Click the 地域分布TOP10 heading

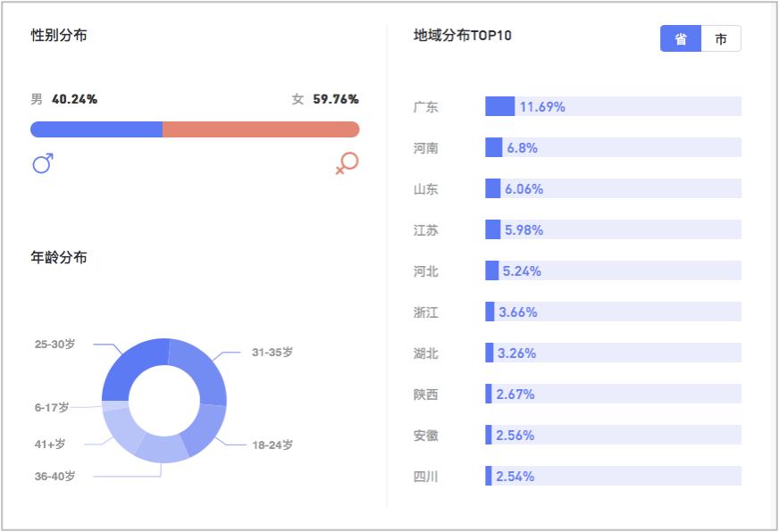(462, 36)
